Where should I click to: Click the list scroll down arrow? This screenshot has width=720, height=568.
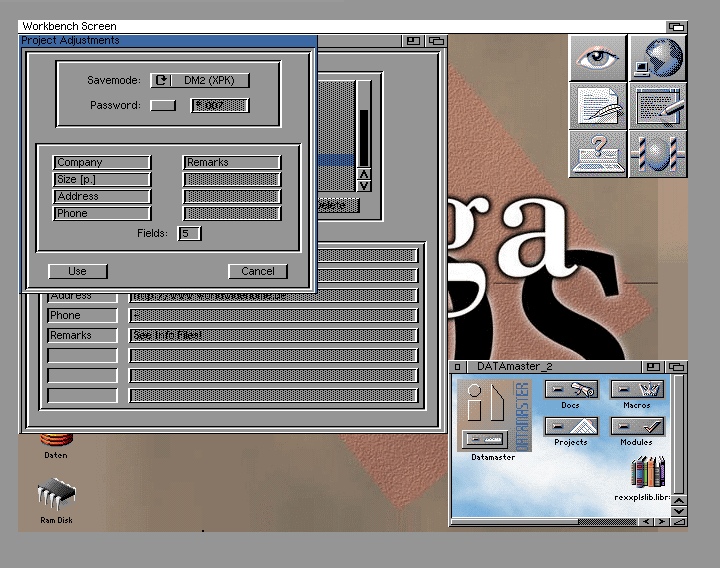[x=364, y=185]
